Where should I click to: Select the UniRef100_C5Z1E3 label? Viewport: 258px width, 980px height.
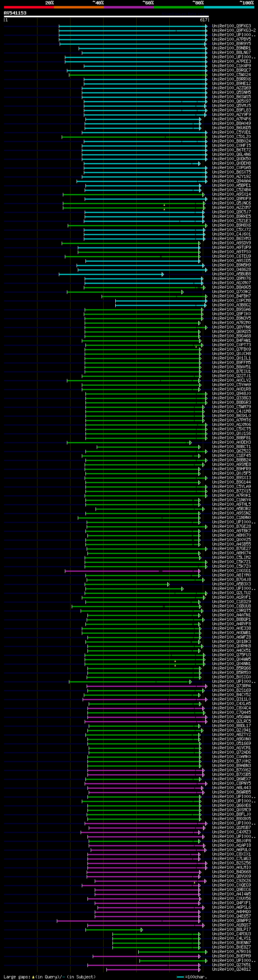(x=231, y=221)
